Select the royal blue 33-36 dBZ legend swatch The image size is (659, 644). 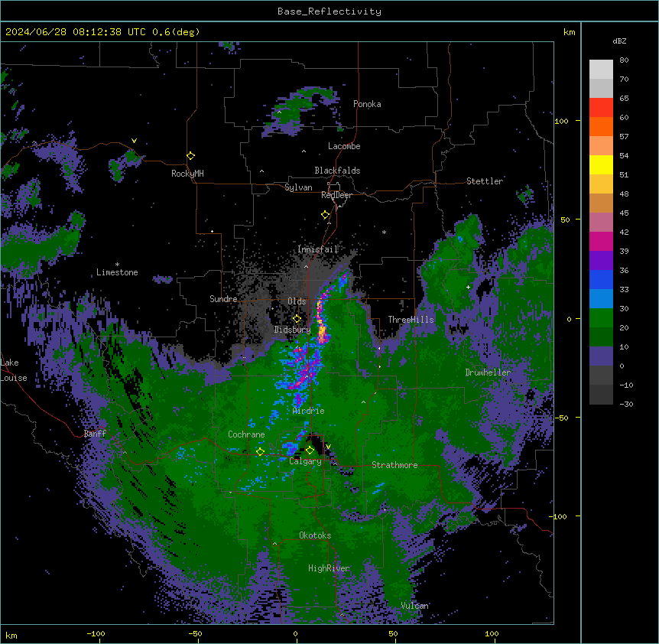[x=601, y=279]
